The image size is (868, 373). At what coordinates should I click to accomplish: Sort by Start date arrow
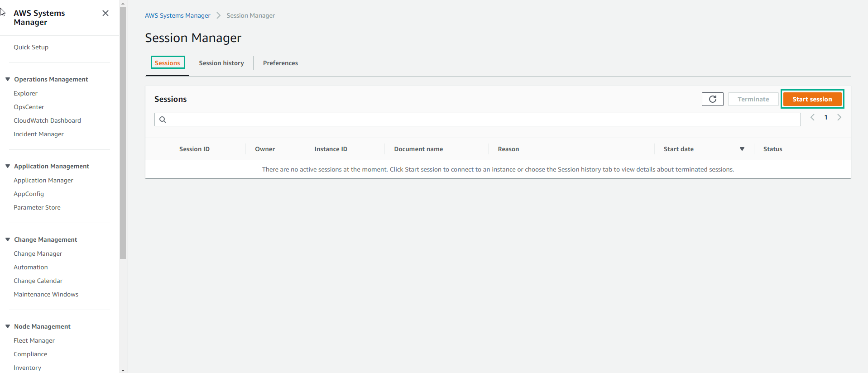pos(742,149)
